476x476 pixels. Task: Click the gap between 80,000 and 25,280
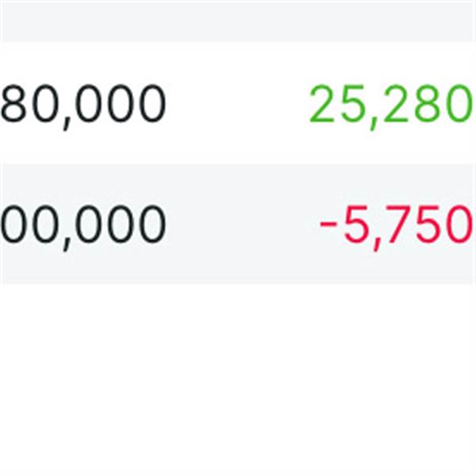pyautogui.click(x=238, y=104)
